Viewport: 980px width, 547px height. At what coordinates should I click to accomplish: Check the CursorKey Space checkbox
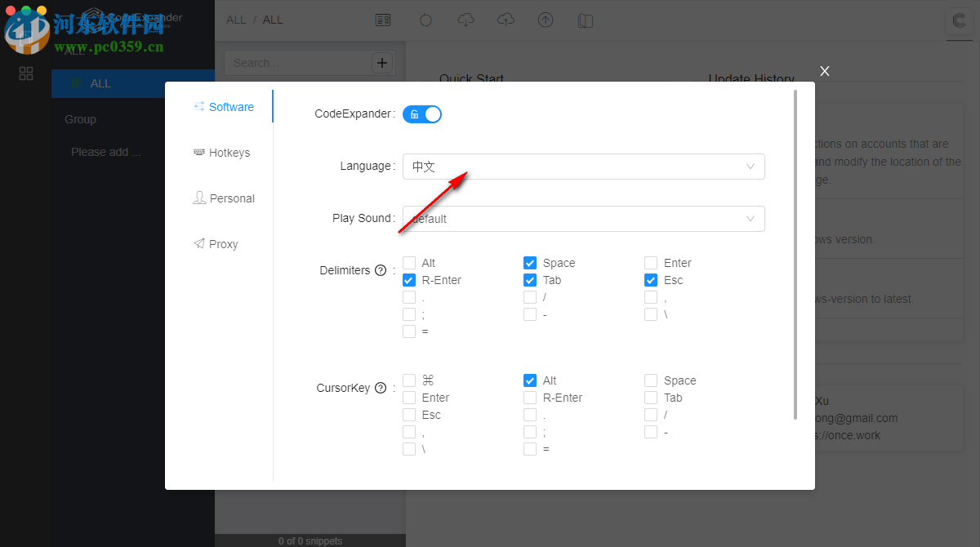point(651,380)
